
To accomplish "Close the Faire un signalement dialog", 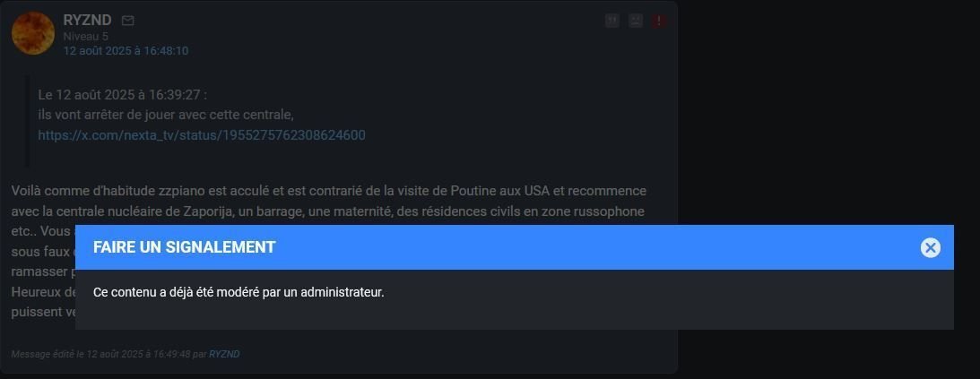I will point(930,248).
